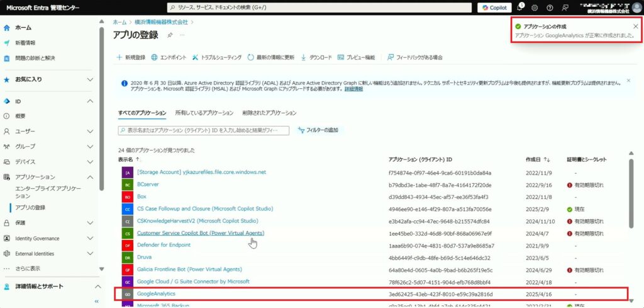This screenshot has width=644, height=308.
Task: Switch to 削除されたアプリケーション tab
Action: (x=269, y=113)
